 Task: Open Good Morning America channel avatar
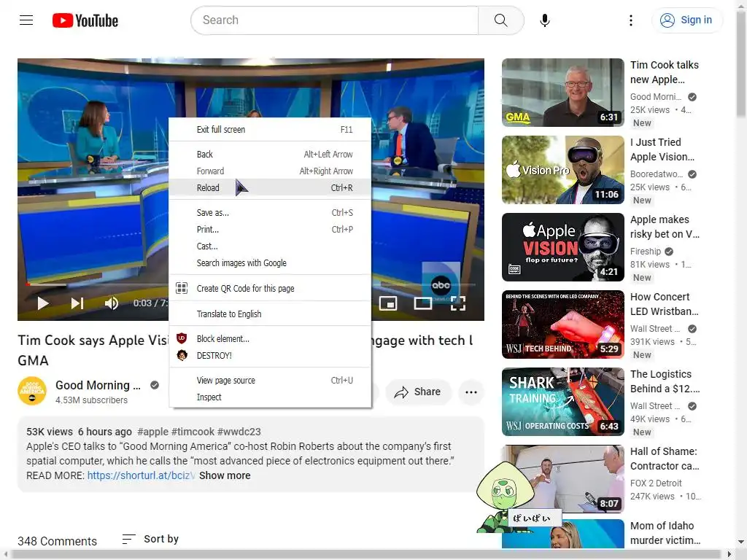pyautogui.click(x=32, y=391)
